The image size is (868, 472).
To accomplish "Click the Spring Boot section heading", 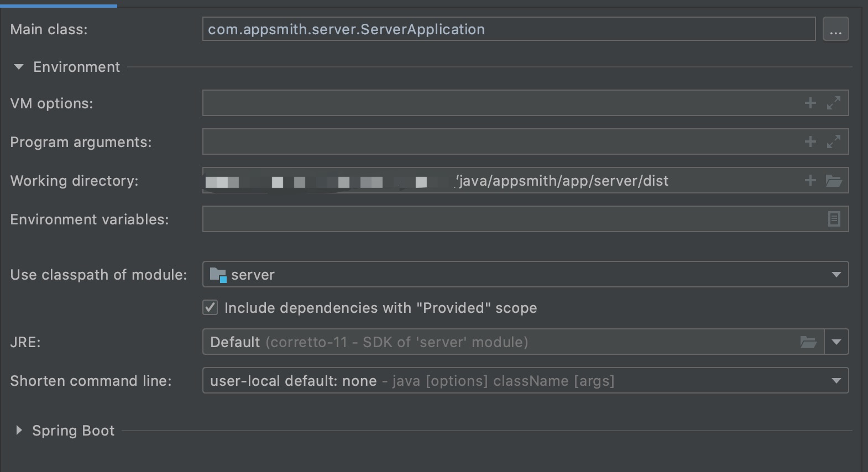I will click(73, 431).
